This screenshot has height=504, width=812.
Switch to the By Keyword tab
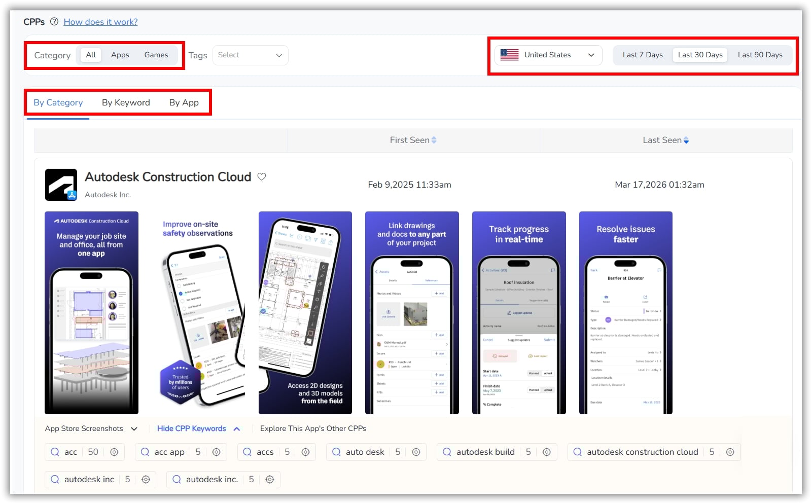[x=126, y=102]
